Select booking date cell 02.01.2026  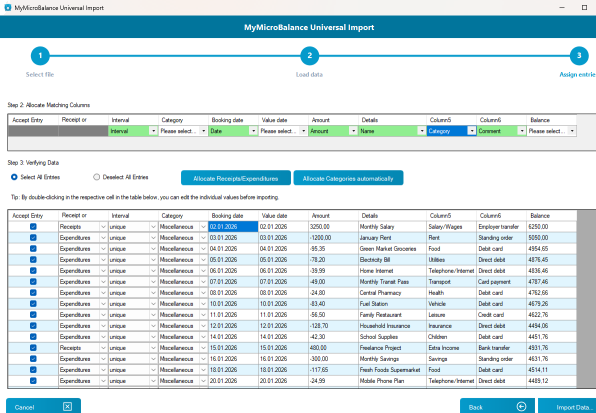point(233,226)
